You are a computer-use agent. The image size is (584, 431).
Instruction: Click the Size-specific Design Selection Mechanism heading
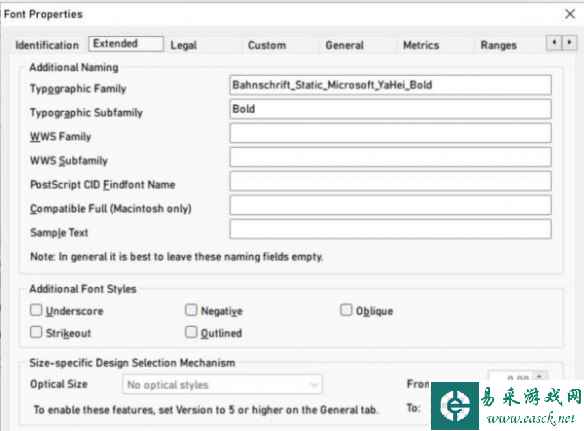(x=132, y=362)
